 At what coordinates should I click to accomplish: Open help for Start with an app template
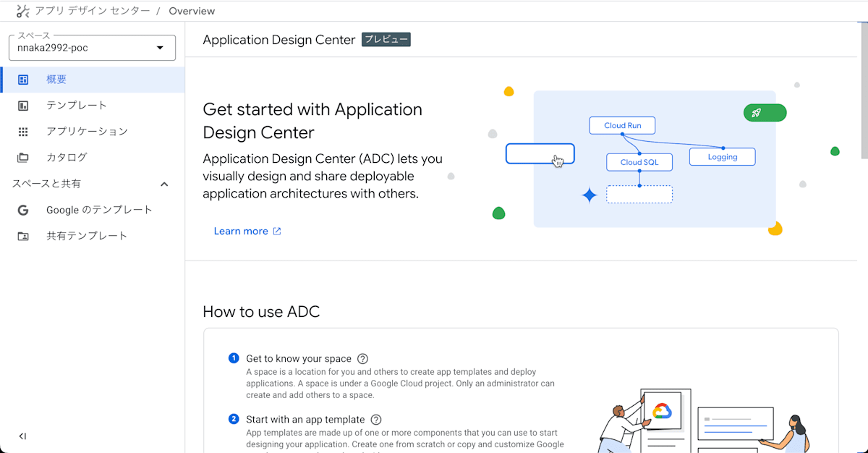pyautogui.click(x=376, y=420)
